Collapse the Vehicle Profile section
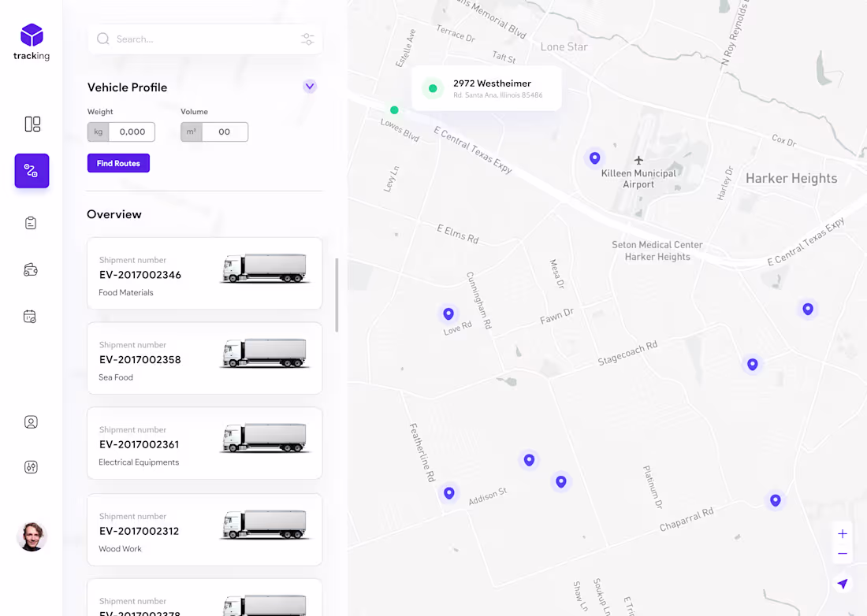 310,86
